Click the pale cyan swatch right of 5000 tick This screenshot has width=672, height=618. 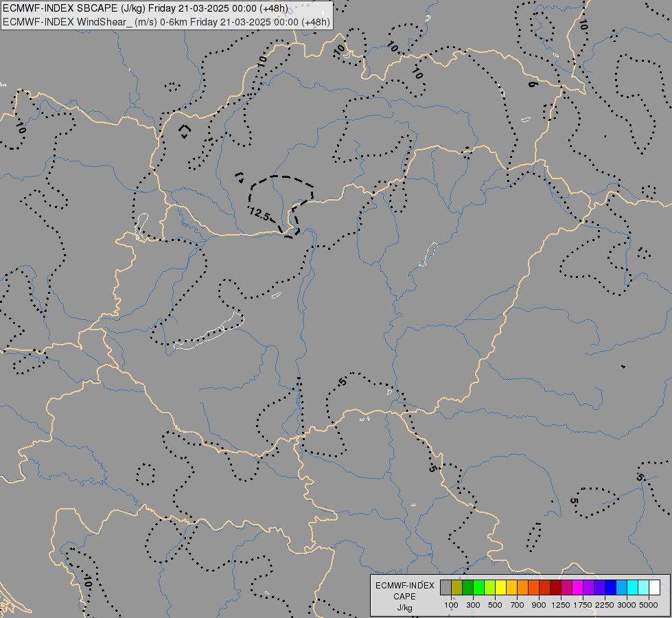tap(644, 587)
